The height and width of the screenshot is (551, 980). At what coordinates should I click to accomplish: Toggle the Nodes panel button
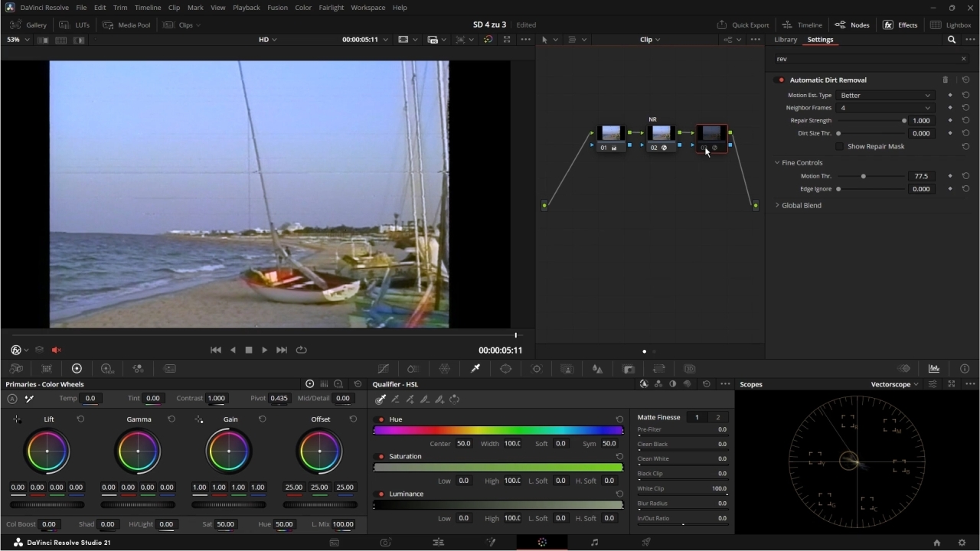click(852, 24)
